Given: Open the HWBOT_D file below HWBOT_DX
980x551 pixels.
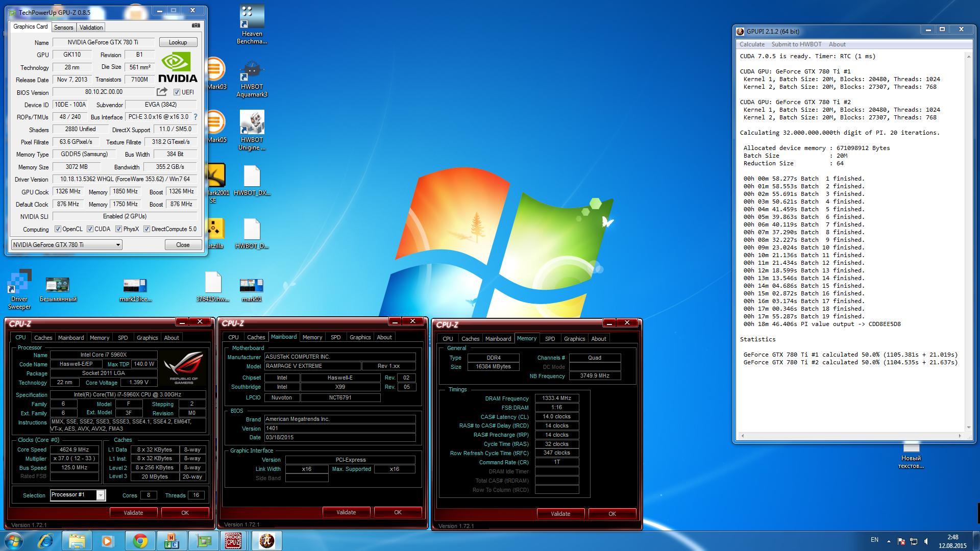Looking at the screenshot, I should point(252,234).
